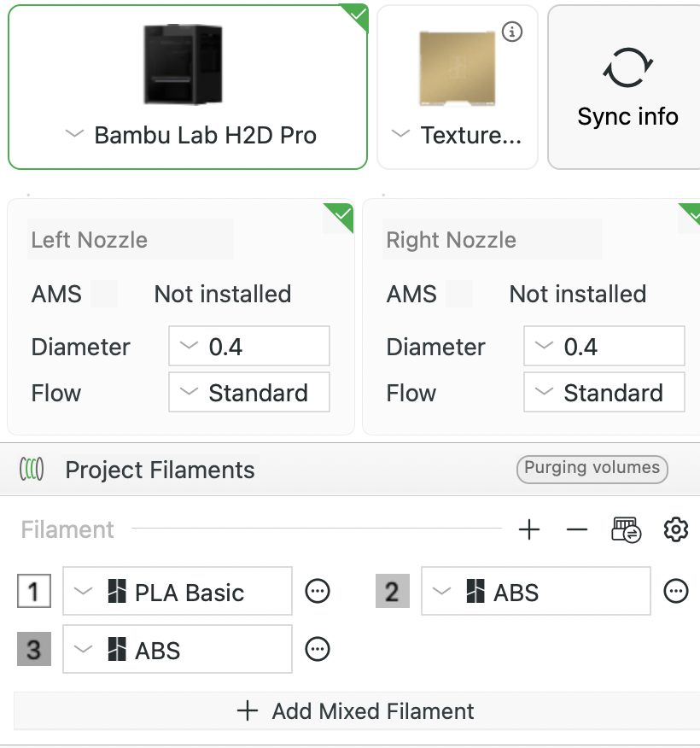The height and width of the screenshot is (748, 700).
Task: Open the Left Nozzle Flow dropdown
Action: click(249, 392)
